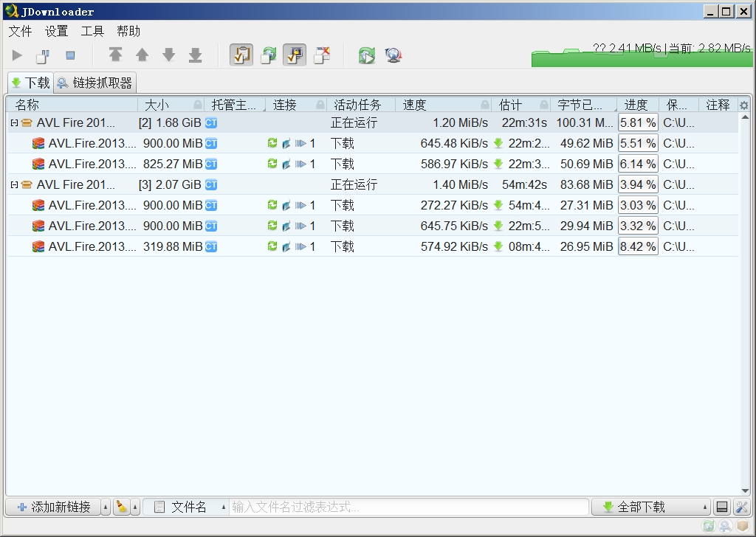Move selected item to top of list
756x537 pixels.
pos(115,55)
